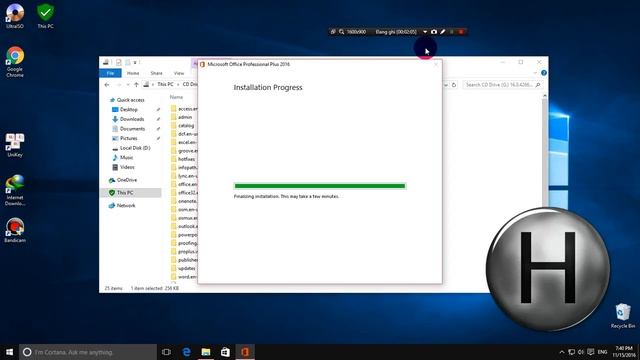Launch Google Chrome from the desktop
This screenshot has width=640, height=360.
(x=15, y=62)
